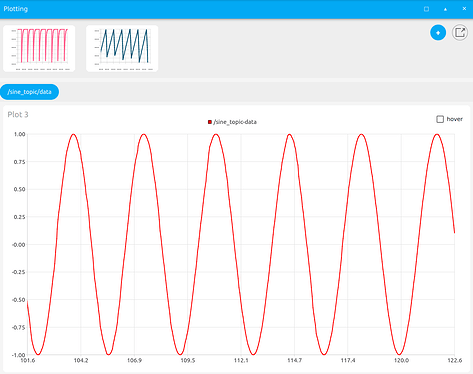Close the Plotting window

pyautogui.click(x=464, y=9)
